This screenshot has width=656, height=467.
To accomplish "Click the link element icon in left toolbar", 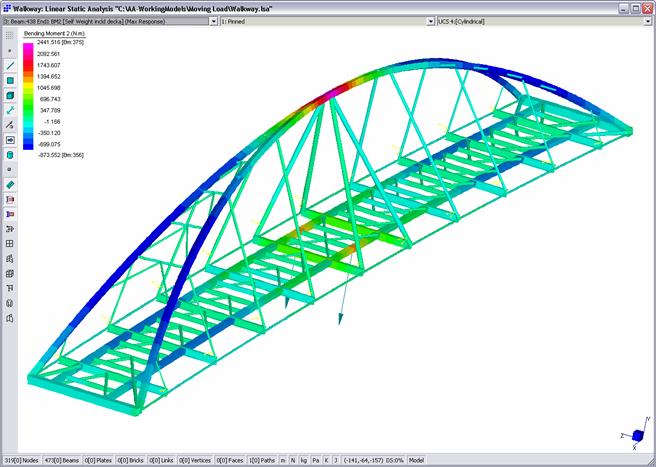I will pos(10,110).
